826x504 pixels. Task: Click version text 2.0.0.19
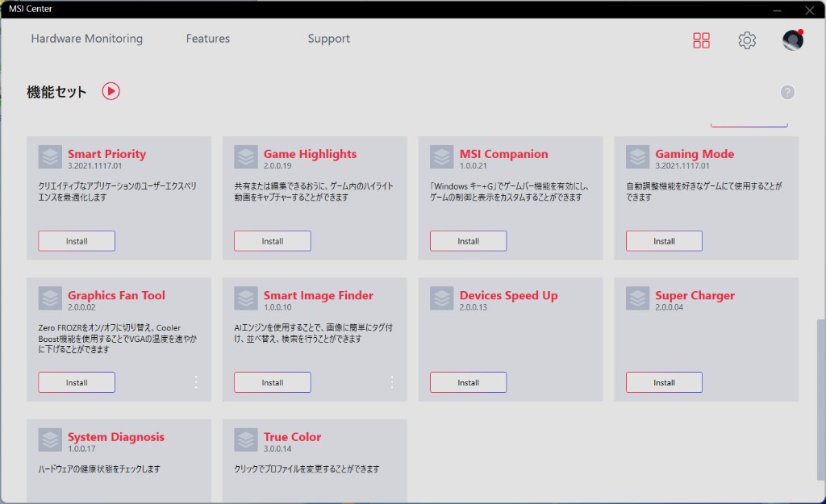tap(277, 165)
